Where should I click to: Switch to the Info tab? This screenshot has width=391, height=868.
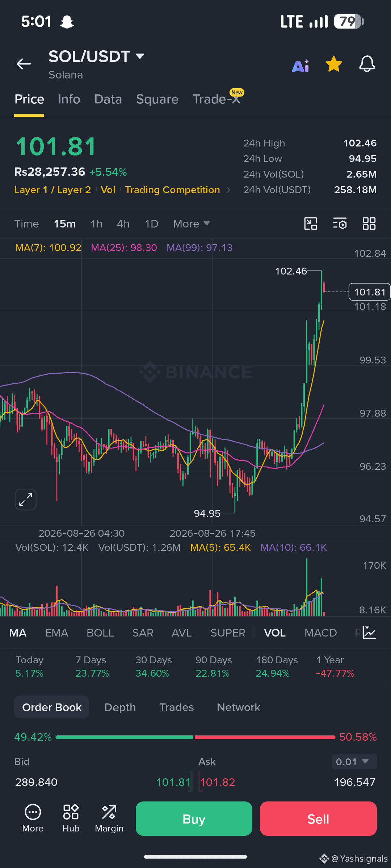pyautogui.click(x=69, y=99)
